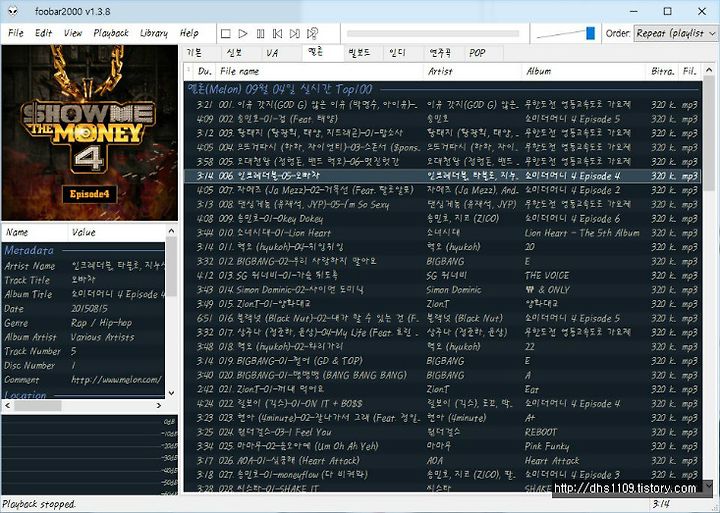This screenshot has height=513, width=720.
Task: Skip to next track button
Action: (x=295, y=34)
